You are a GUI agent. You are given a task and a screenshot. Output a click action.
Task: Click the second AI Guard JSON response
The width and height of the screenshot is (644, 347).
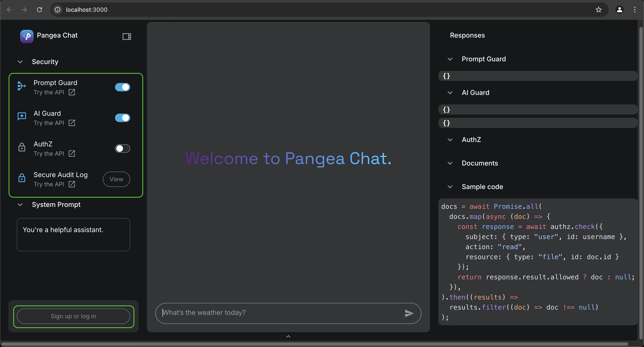coord(538,123)
